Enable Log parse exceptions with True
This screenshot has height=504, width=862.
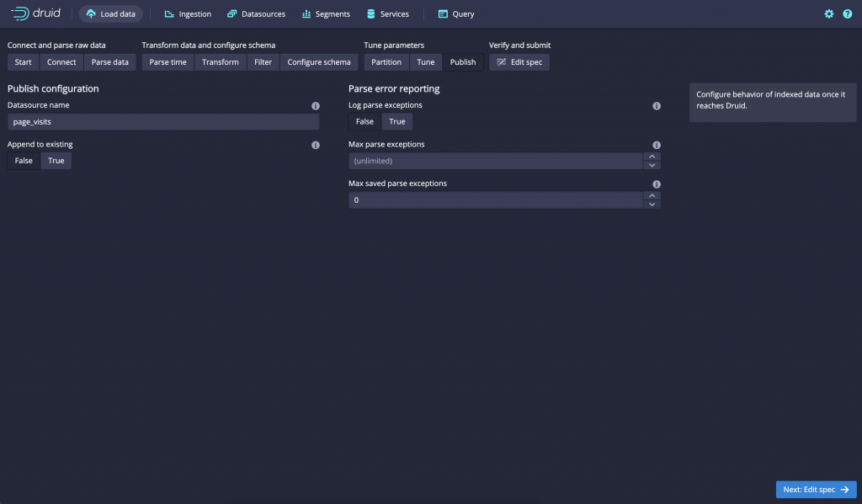(x=396, y=121)
